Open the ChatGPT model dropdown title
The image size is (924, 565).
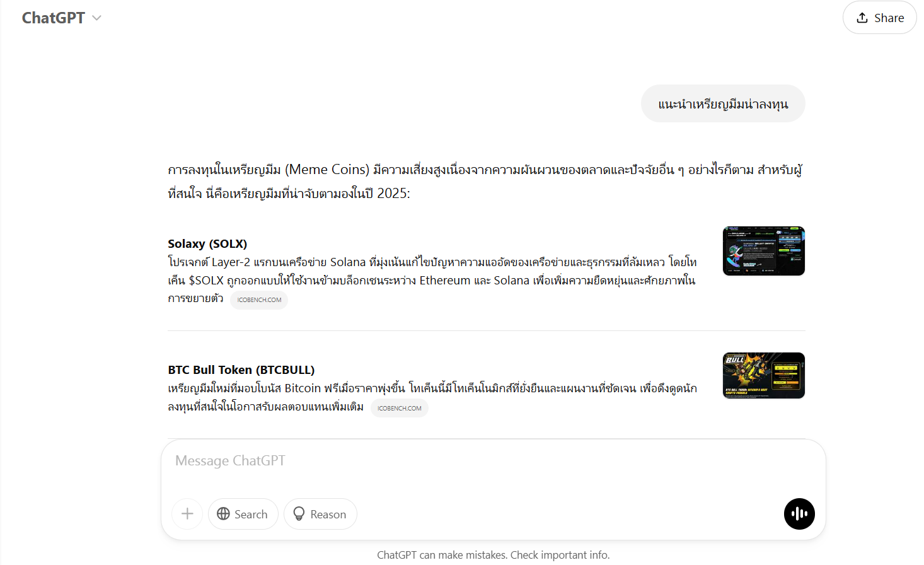point(54,18)
